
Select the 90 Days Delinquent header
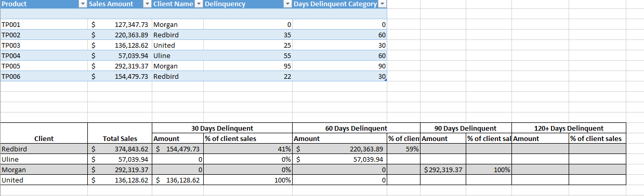(466, 128)
